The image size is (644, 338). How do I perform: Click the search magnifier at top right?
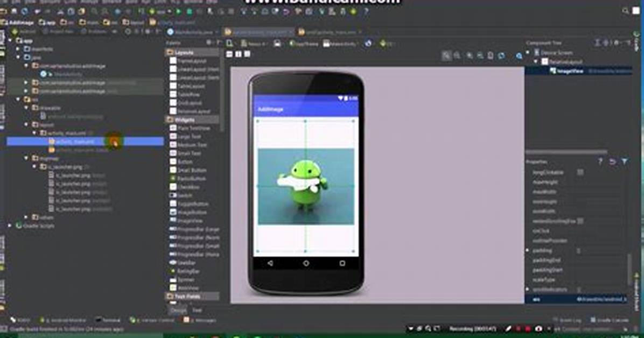625,11
